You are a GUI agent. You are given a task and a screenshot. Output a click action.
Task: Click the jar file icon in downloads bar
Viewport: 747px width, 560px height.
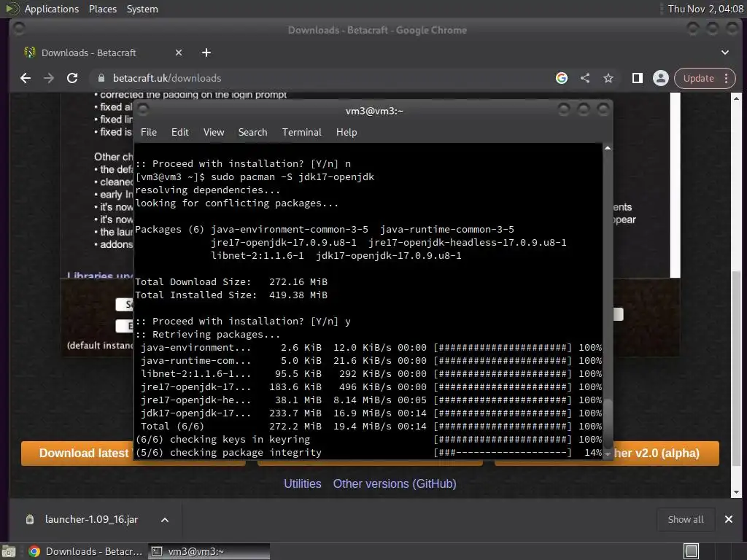point(29,519)
